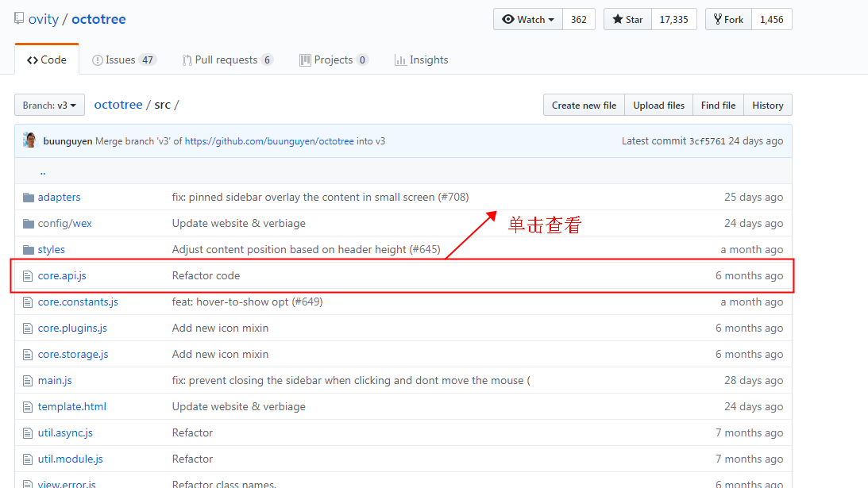Click the template.html file icon
This screenshot has height=488, width=868.
click(28, 406)
